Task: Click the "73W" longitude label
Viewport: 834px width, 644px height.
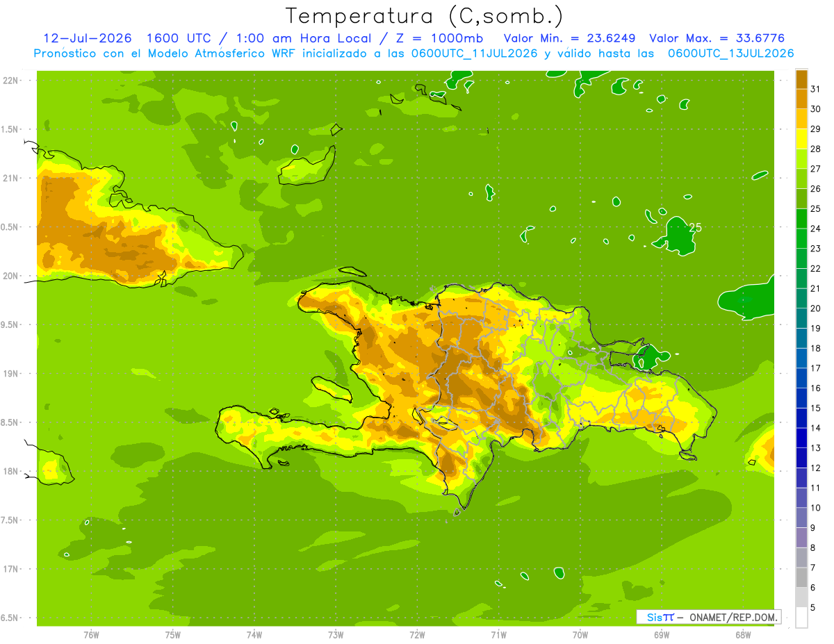Action: (336, 634)
